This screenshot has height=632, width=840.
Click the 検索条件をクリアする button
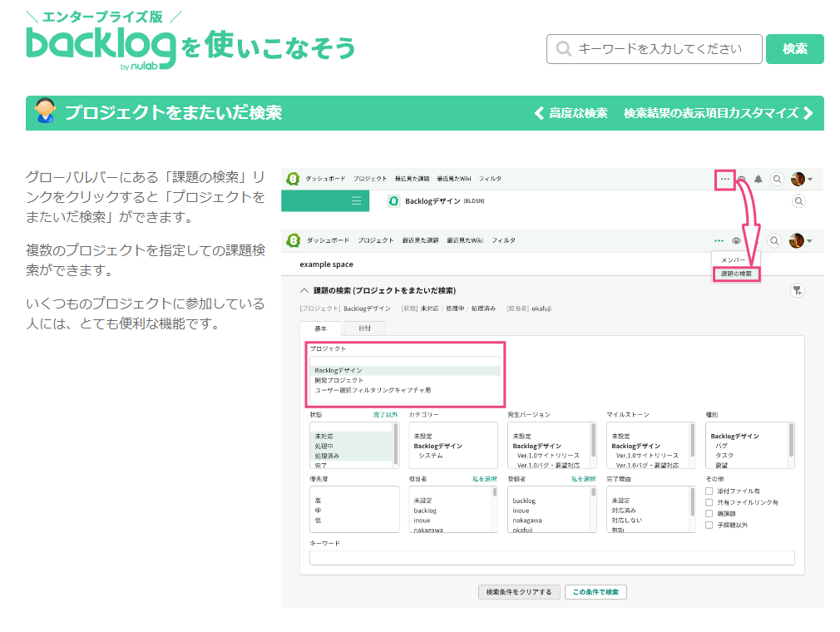519,592
